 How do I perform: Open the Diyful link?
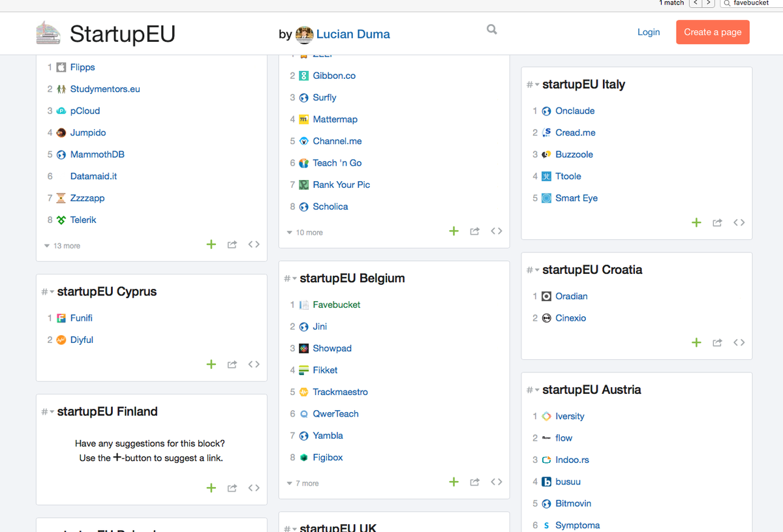pyautogui.click(x=82, y=340)
